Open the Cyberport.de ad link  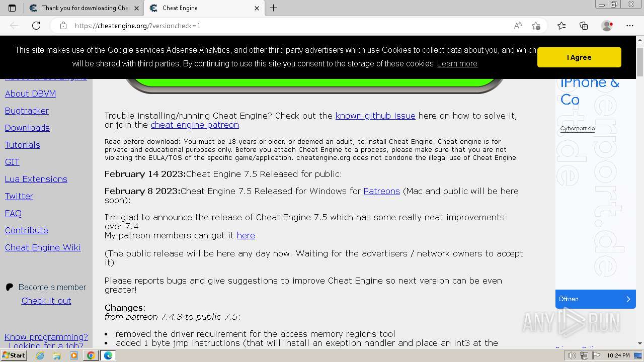(578, 128)
